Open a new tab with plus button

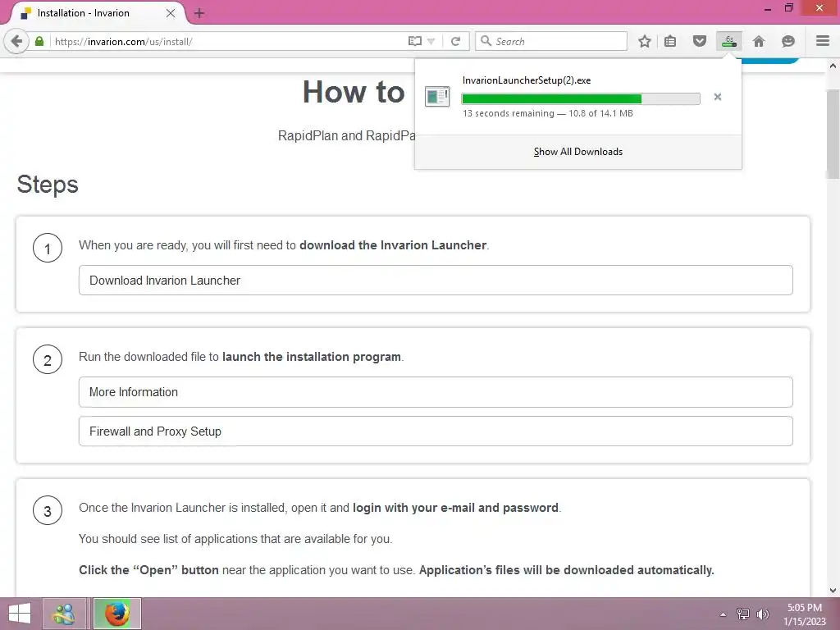[199, 13]
